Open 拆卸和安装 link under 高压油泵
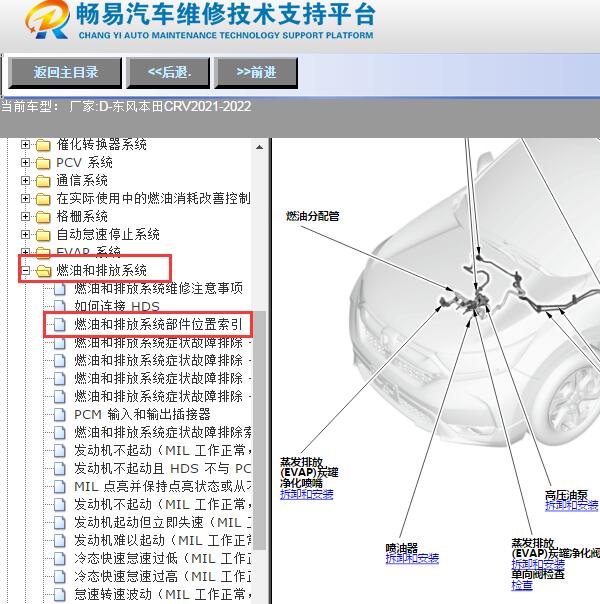600x604 pixels. (x=572, y=505)
